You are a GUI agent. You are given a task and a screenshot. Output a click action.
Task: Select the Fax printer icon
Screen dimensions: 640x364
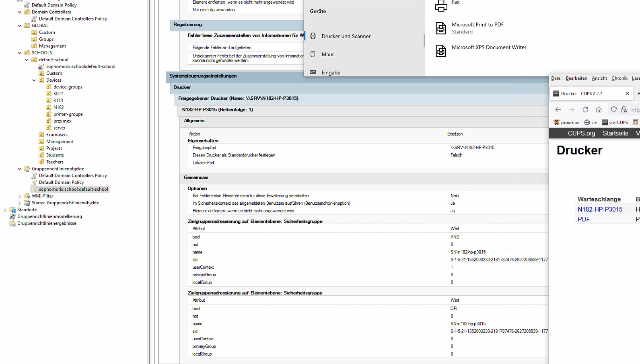click(x=441, y=6)
